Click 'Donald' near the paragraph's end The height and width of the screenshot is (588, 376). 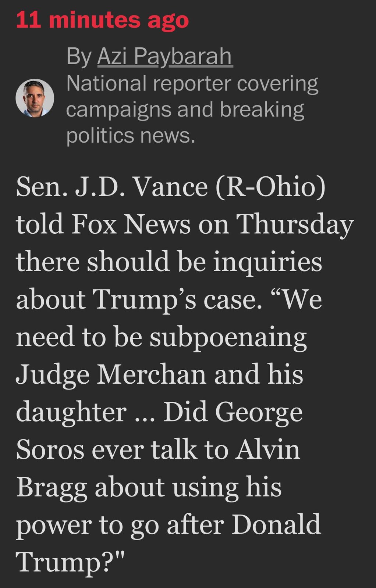pyautogui.click(x=276, y=524)
